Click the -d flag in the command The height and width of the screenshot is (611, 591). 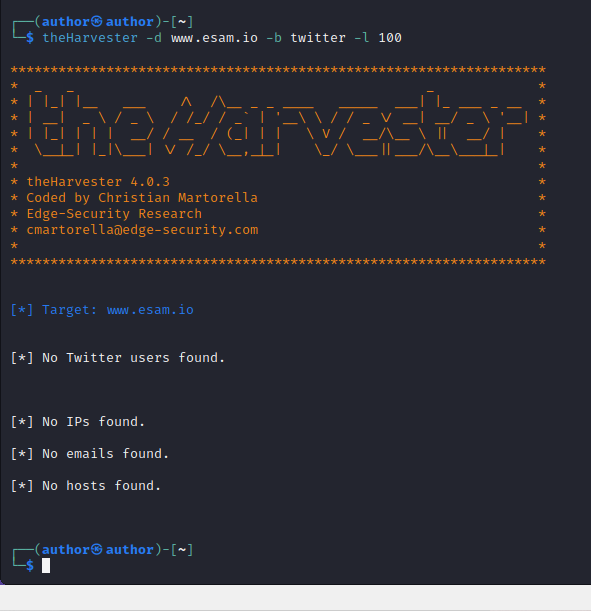pos(154,38)
